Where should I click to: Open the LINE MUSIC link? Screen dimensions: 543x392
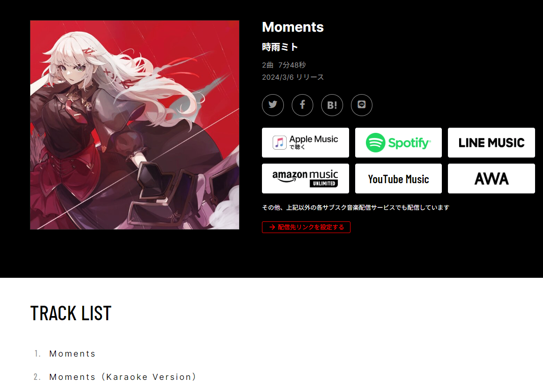[x=491, y=143]
